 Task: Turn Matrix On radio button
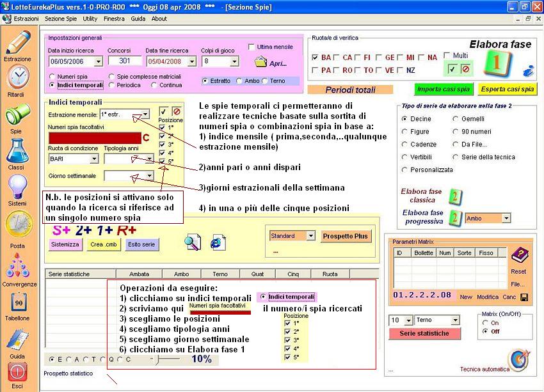coord(486,323)
